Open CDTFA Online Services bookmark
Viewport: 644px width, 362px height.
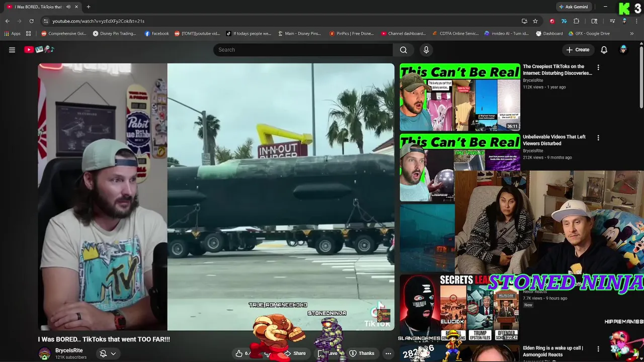[x=455, y=34]
